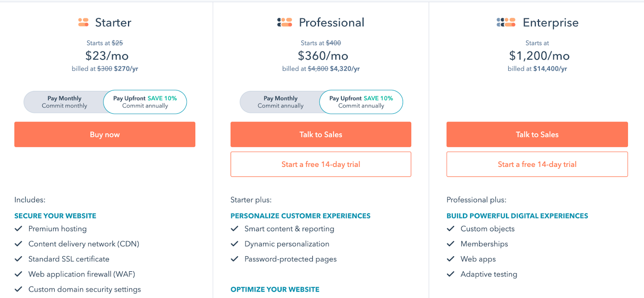644x298 pixels.
Task: Click Buy now for the Starter plan
Action: point(105,134)
